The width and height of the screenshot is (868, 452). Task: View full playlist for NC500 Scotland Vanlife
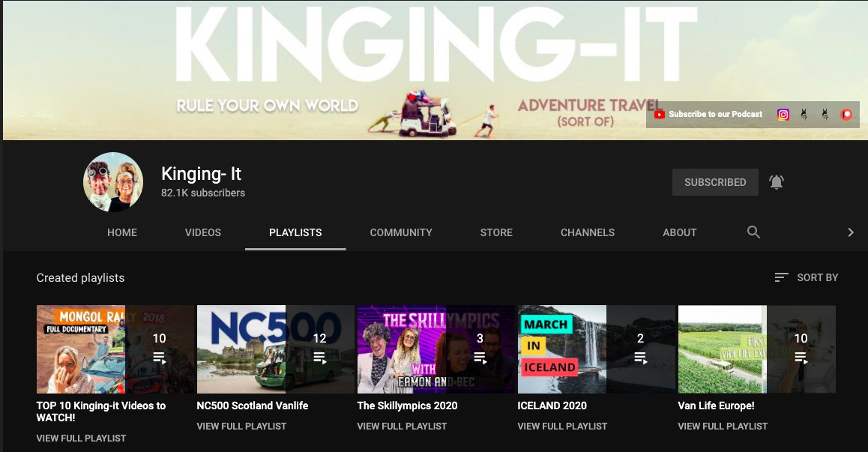(242, 426)
